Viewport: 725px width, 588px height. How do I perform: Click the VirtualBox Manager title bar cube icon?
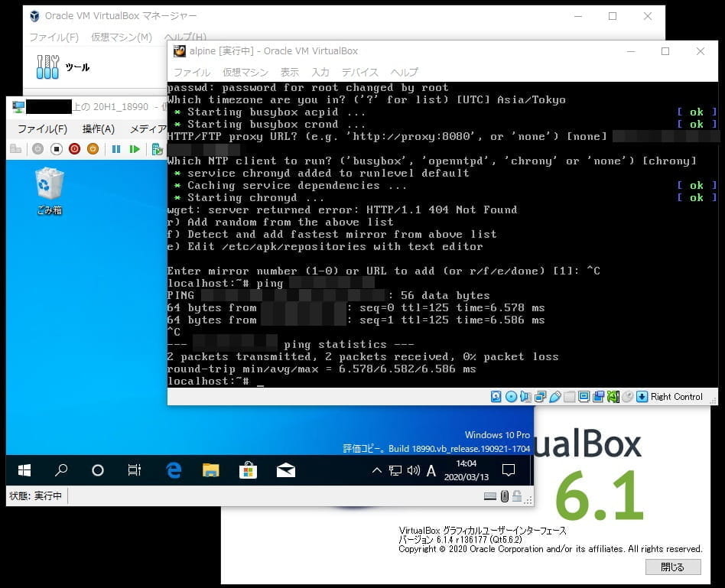(x=34, y=16)
